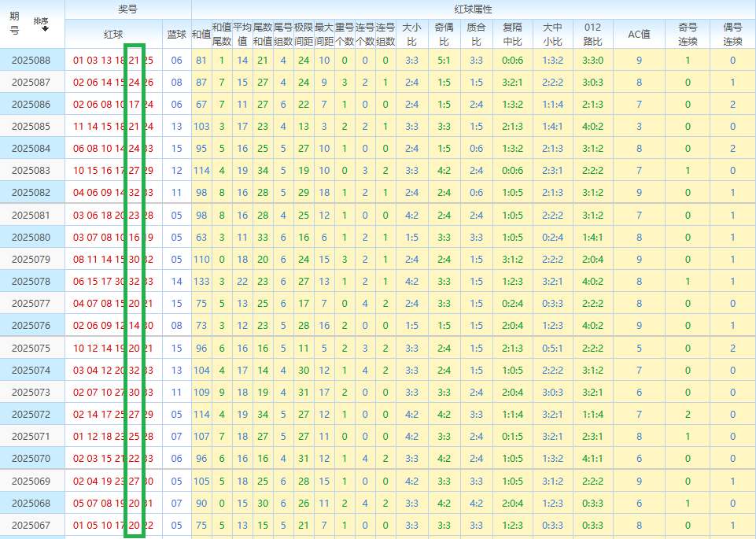
Task: Click the 蓝球 column header
Action: [x=176, y=35]
